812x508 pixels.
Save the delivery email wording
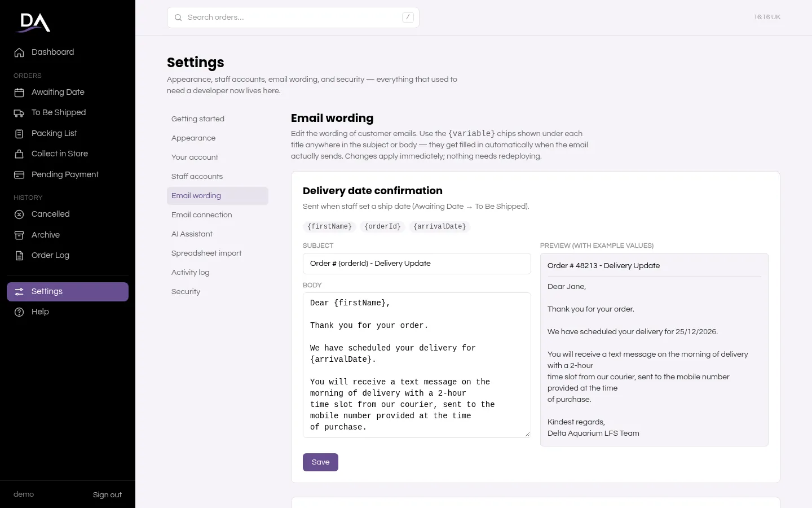pos(320,462)
